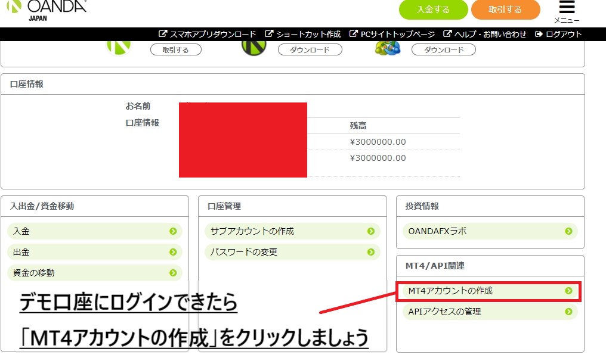Click the dark OANDA app icon
Screen dimensions: 606x364
tap(254, 47)
